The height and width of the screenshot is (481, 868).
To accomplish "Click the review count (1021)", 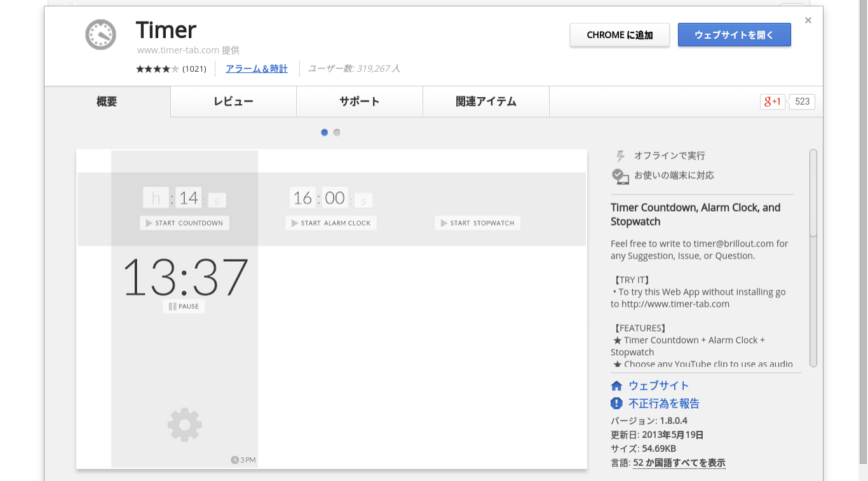I will [194, 69].
